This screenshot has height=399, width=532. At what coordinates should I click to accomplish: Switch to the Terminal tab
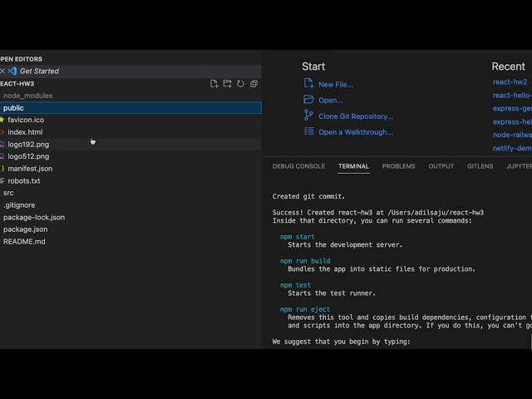[x=353, y=166]
